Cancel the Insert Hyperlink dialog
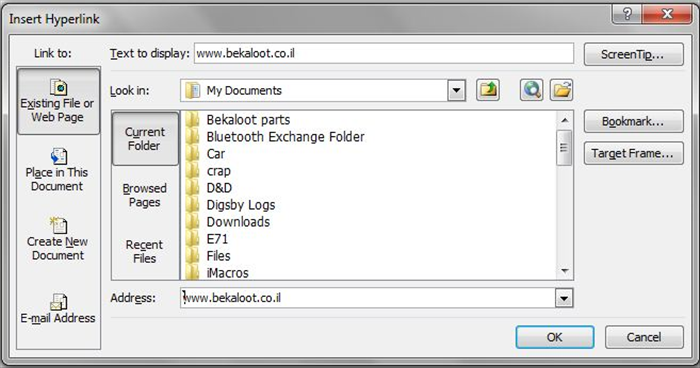 click(644, 337)
